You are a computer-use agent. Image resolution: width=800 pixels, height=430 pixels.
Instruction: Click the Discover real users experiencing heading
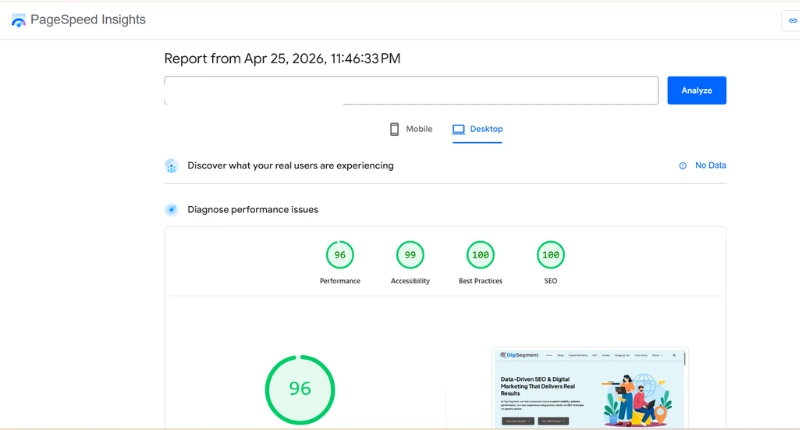coord(290,166)
